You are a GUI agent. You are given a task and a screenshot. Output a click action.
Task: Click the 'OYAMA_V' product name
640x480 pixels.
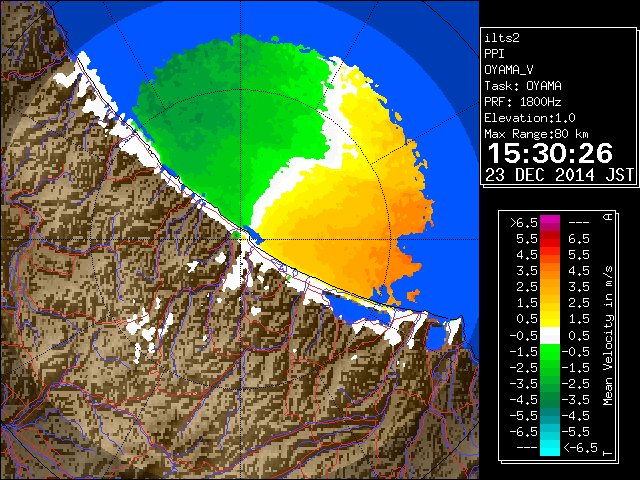(509, 70)
